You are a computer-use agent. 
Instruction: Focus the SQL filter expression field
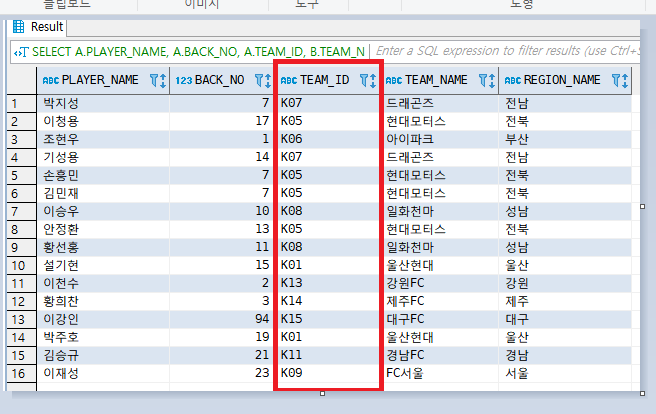[x=506, y=51]
